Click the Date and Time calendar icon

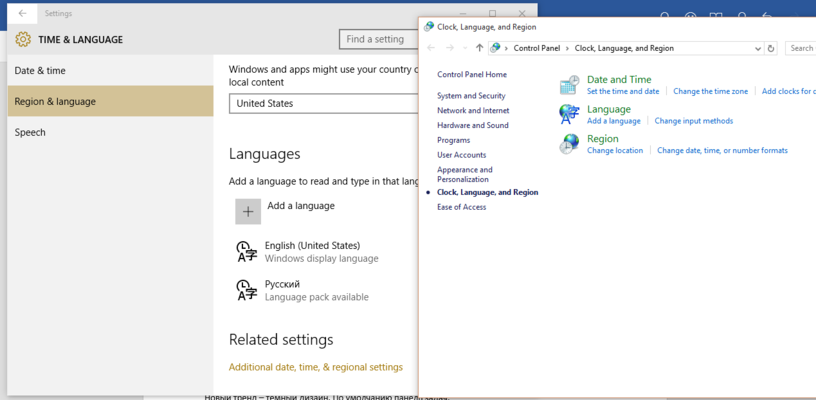point(569,85)
